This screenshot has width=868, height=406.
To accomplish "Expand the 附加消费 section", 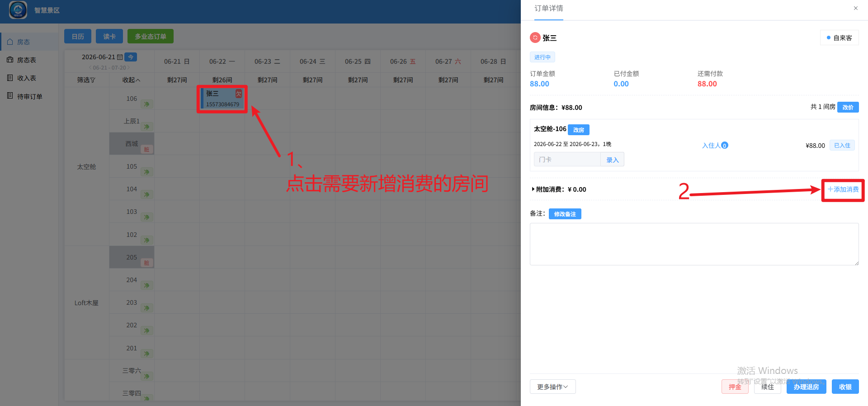I will pos(559,189).
